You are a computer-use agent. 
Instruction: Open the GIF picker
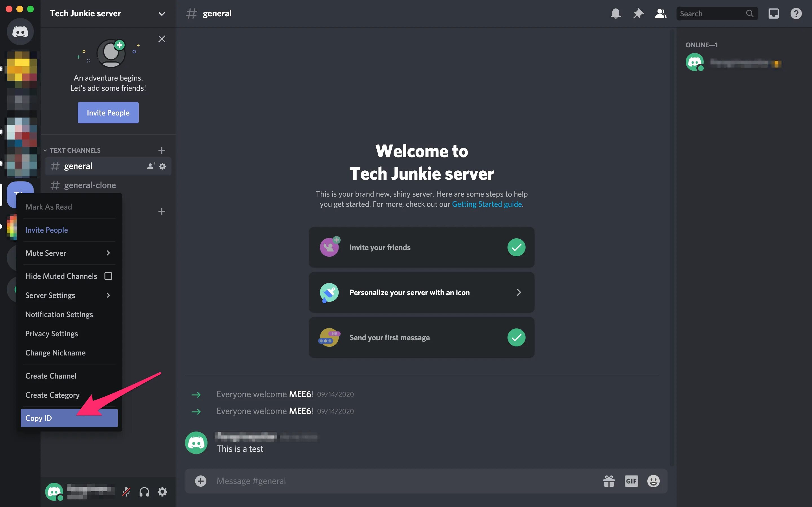click(631, 481)
